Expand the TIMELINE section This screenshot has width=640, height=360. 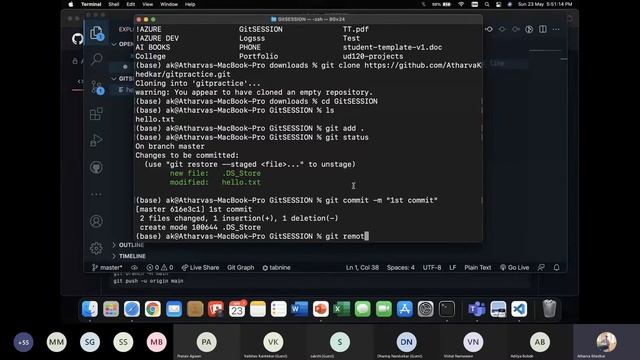point(129,256)
